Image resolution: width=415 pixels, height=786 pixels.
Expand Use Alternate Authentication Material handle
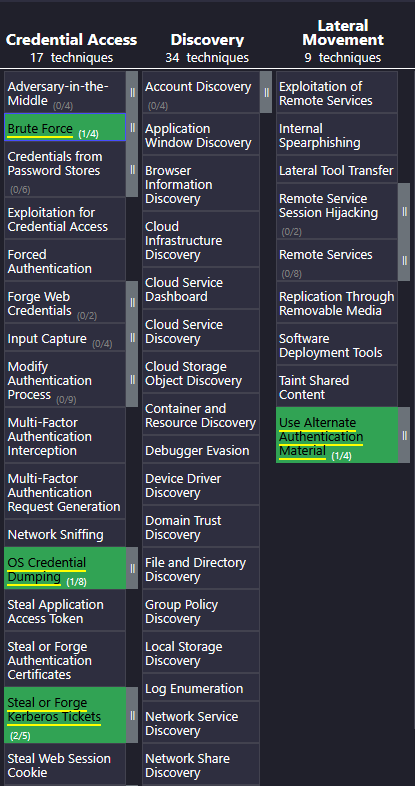[404, 435]
